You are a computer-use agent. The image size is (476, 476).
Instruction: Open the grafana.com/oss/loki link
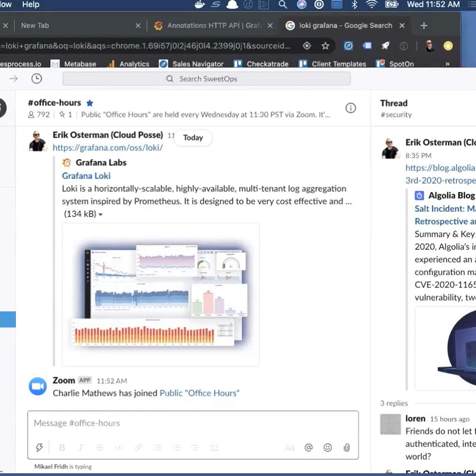pos(108,148)
